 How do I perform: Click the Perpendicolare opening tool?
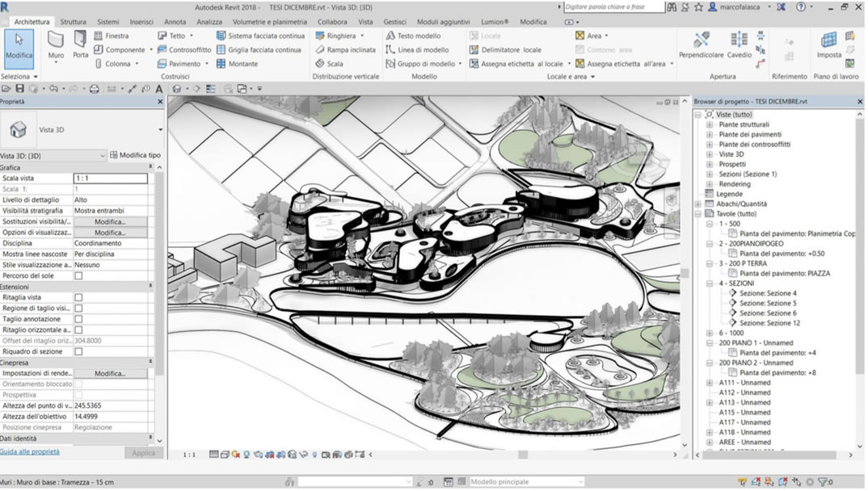click(702, 44)
